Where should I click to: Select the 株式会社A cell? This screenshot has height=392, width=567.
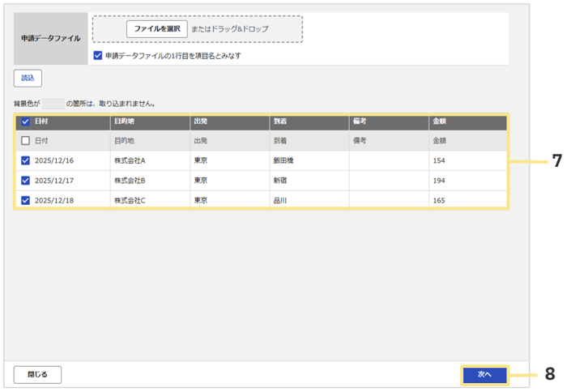pos(150,160)
